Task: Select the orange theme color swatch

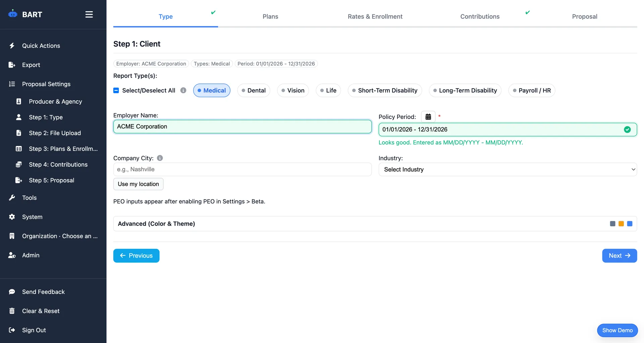Action: pos(621,224)
